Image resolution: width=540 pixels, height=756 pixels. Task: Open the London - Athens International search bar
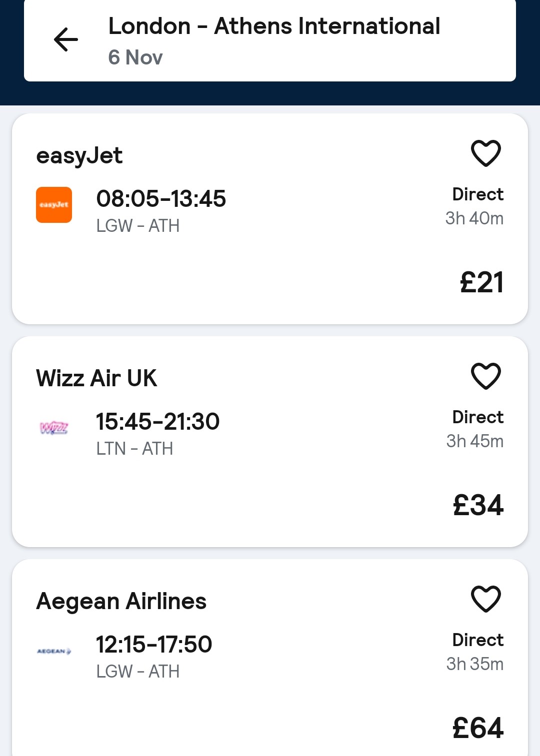(x=274, y=26)
